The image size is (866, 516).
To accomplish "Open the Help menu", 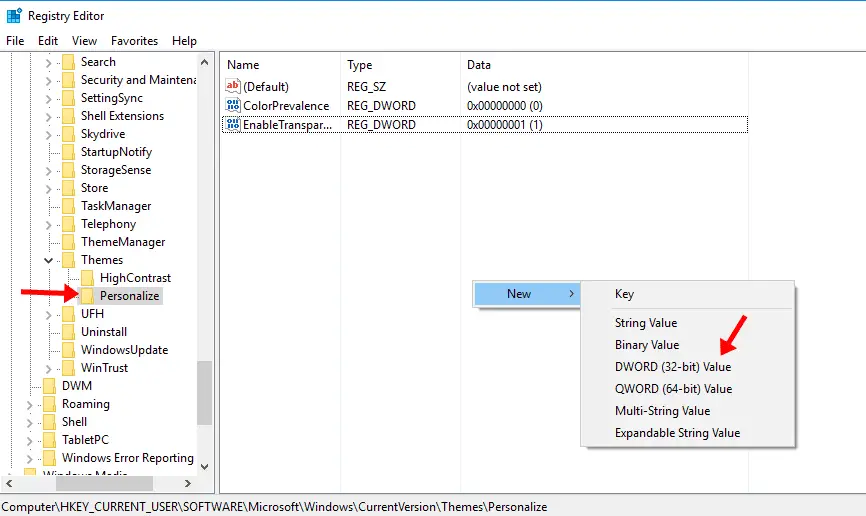I will tap(184, 41).
